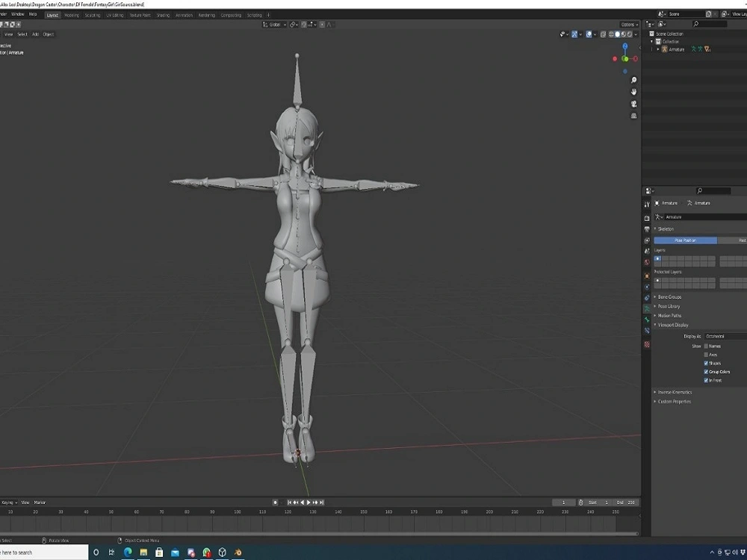Open object type visibility dropdown in the viewport header
Viewport: 747px width, 560px height.
coord(565,34)
